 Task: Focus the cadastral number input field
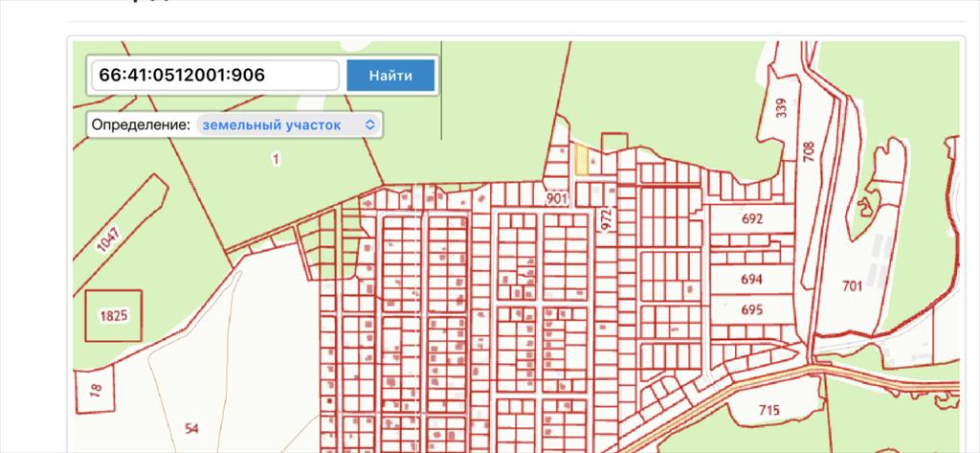tap(213, 75)
